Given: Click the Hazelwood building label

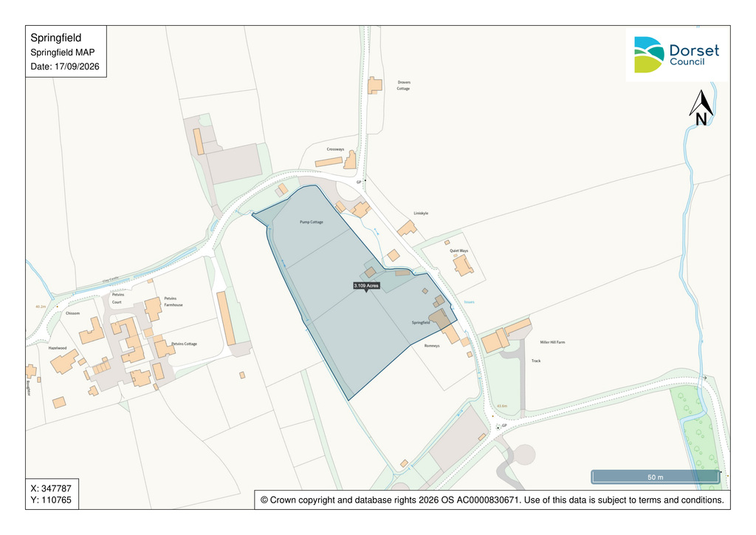Looking at the screenshot, I should click(x=58, y=348).
